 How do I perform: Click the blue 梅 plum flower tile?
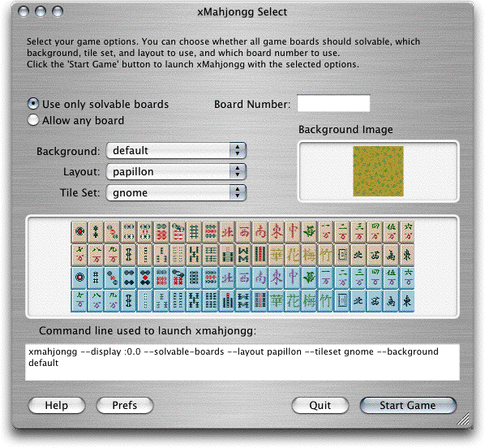click(309, 300)
